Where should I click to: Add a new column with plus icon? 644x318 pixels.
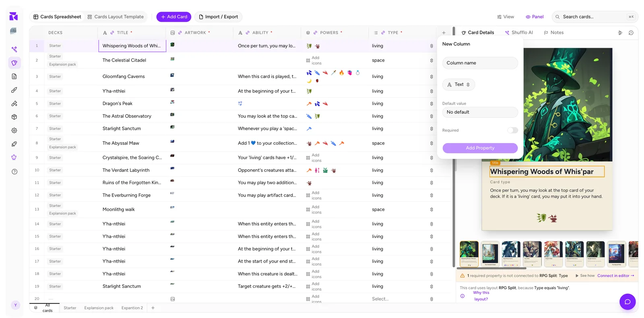tap(444, 33)
